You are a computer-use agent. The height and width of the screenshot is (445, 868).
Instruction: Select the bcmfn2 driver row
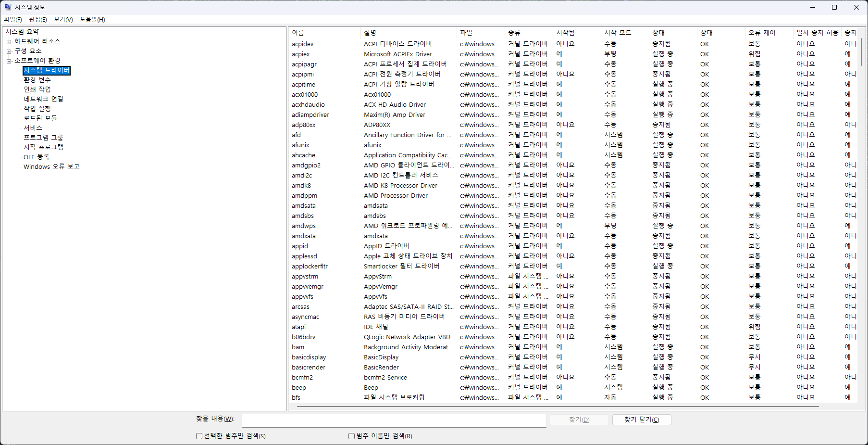573,377
